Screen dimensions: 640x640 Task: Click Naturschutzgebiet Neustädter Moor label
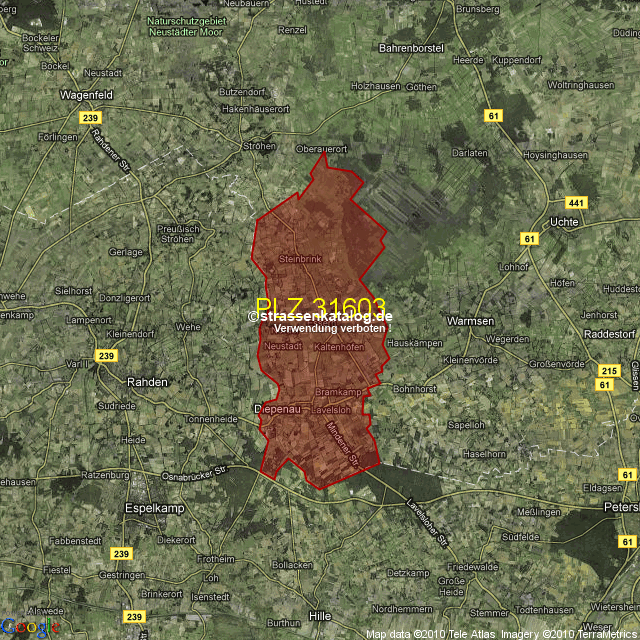click(x=186, y=26)
